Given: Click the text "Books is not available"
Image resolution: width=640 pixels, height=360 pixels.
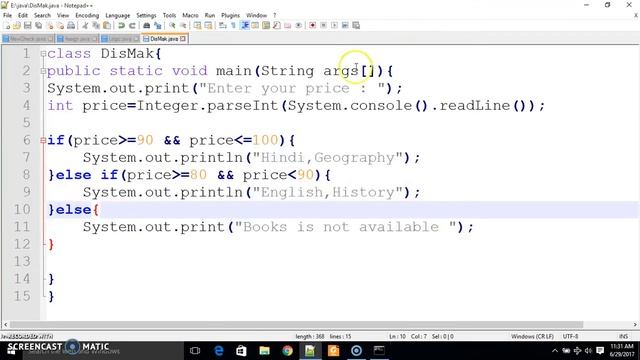Looking at the screenshot, I should 341,227.
